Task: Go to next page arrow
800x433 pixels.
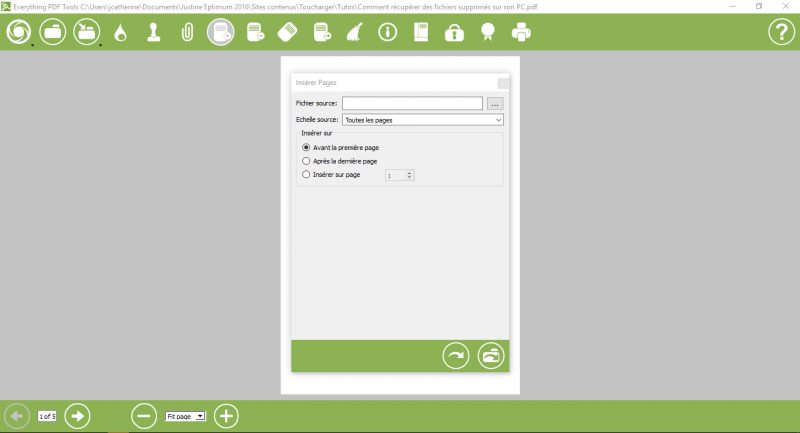Action: click(x=78, y=416)
